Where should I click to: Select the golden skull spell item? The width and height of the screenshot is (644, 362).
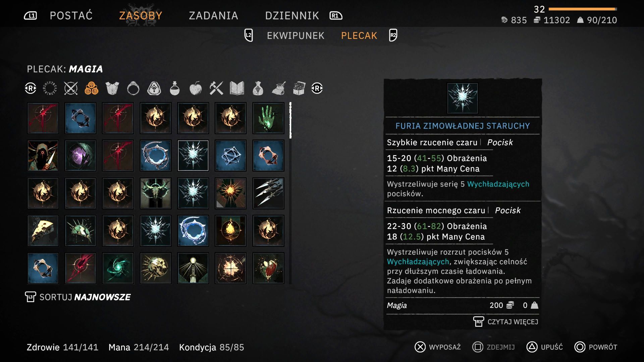pos(156,268)
